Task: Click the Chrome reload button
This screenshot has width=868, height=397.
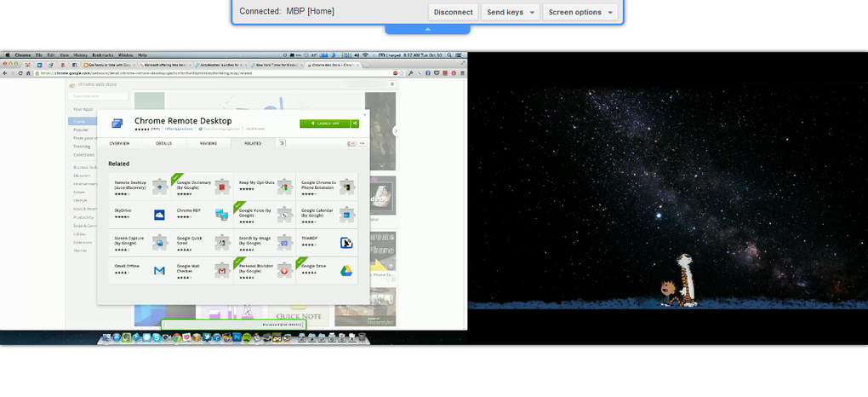Action: (20, 73)
